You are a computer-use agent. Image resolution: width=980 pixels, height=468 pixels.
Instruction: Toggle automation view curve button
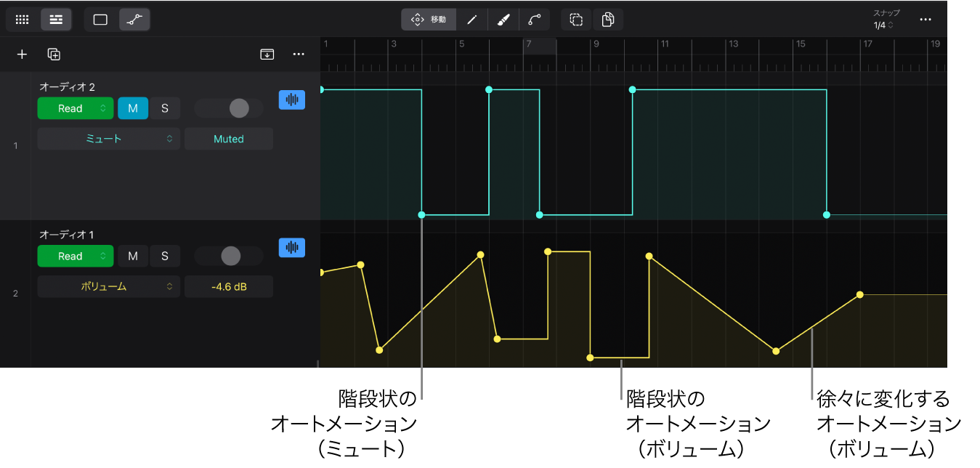(x=134, y=20)
